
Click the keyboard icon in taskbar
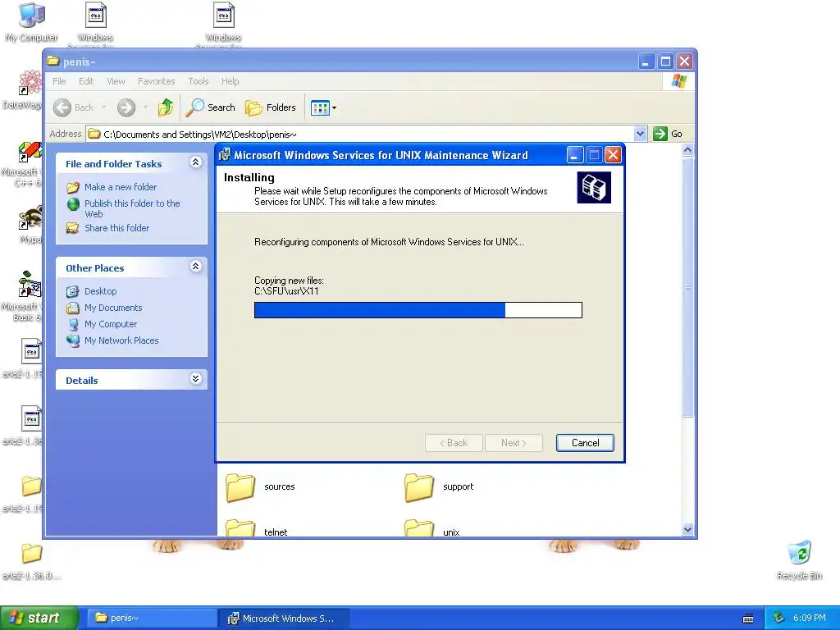748,619
